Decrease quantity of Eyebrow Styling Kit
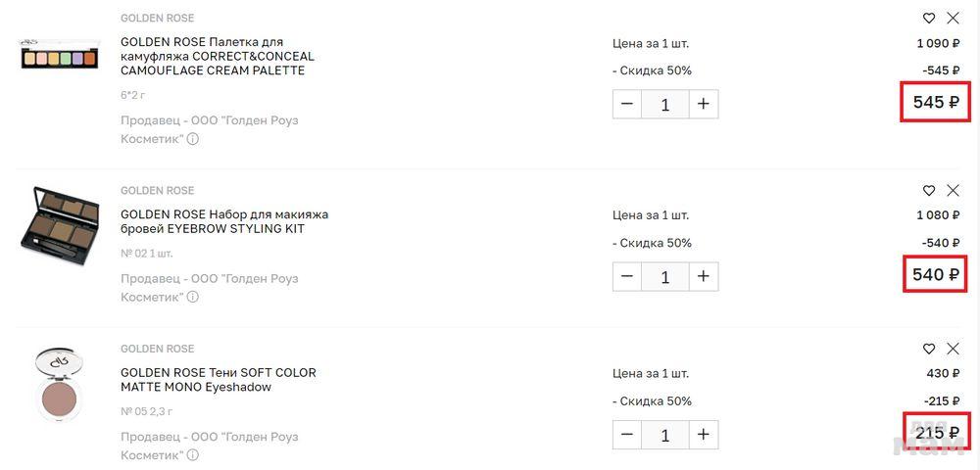The height and width of the screenshot is (470, 980). 627,276
